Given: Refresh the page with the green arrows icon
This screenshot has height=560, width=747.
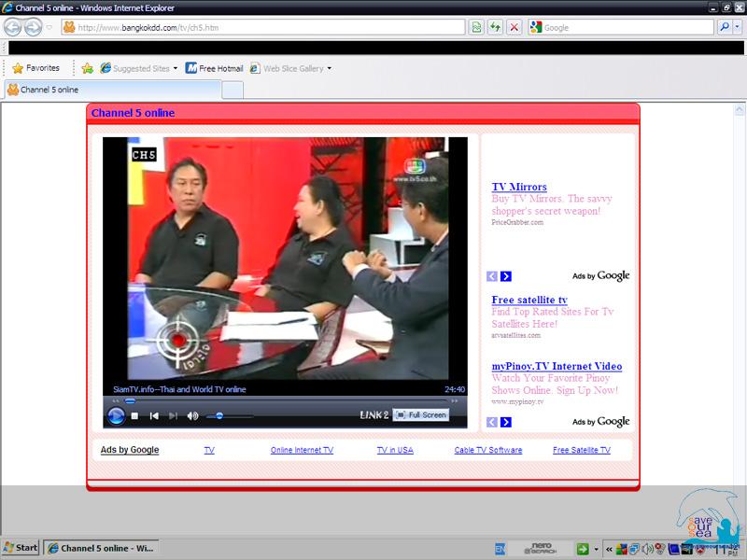Looking at the screenshot, I should click(495, 27).
